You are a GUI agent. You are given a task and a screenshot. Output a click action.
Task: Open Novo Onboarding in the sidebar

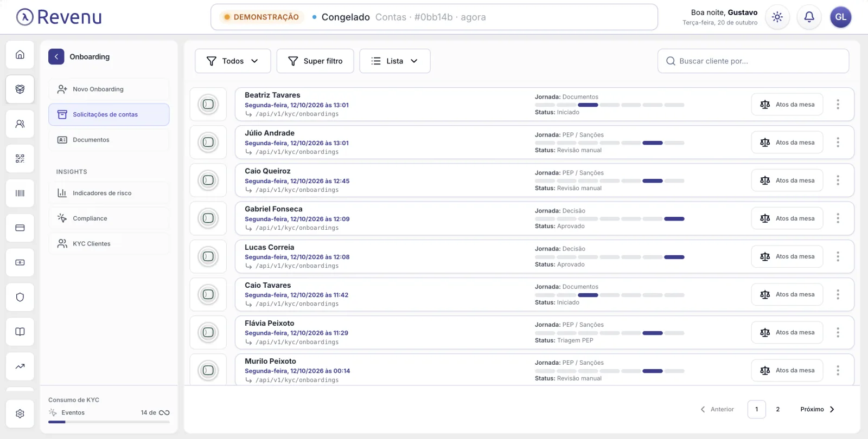pos(108,89)
